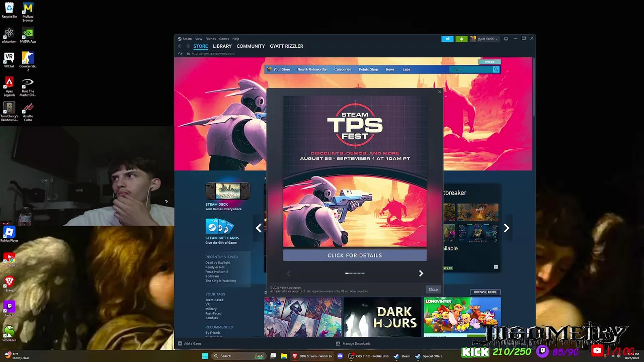Show next popup slide with right arrow
The width and height of the screenshot is (644, 362).
421,274
